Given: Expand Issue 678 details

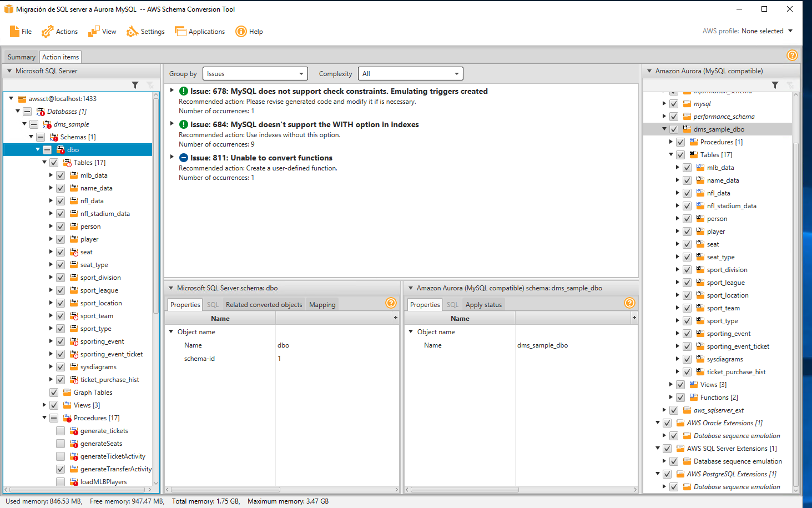Looking at the screenshot, I should pyautogui.click(x=172, y=90).
